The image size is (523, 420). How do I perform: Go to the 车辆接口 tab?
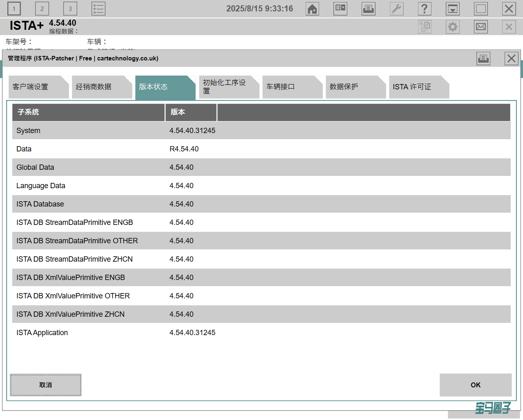(291, 87)
